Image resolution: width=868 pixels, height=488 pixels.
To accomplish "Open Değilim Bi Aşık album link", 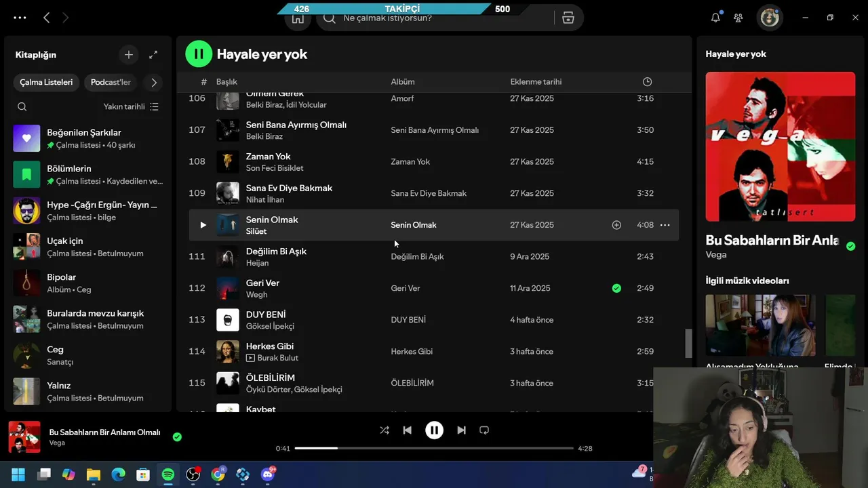I will click(x=417, y=257).
